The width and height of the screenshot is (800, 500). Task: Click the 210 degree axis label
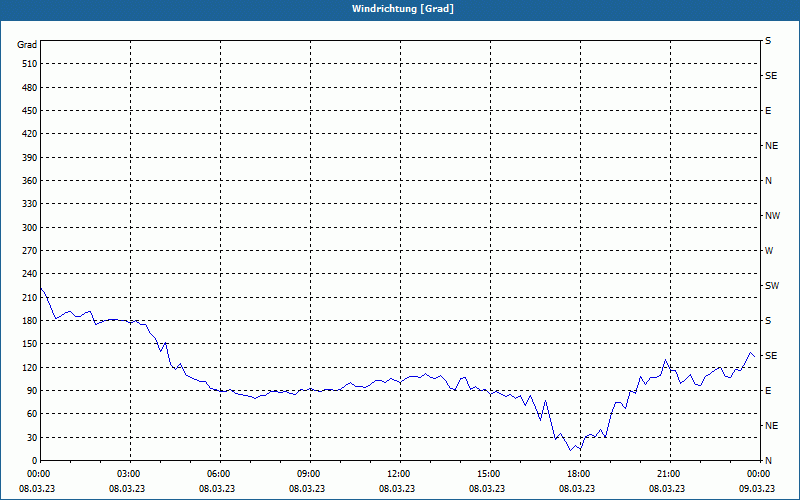tap(30, 297)
